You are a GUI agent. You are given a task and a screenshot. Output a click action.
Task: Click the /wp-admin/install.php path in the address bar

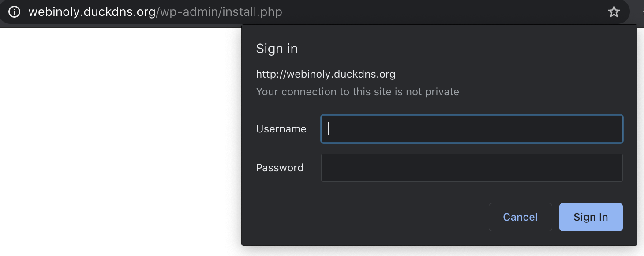[219, 11]
